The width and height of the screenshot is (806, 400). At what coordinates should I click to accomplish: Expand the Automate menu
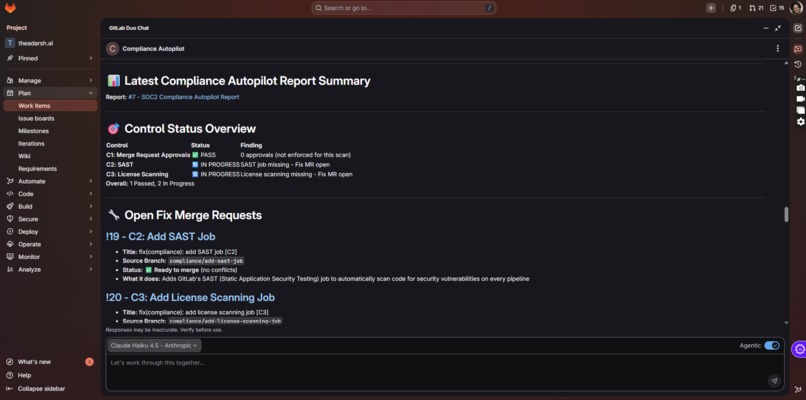(49, 181)
